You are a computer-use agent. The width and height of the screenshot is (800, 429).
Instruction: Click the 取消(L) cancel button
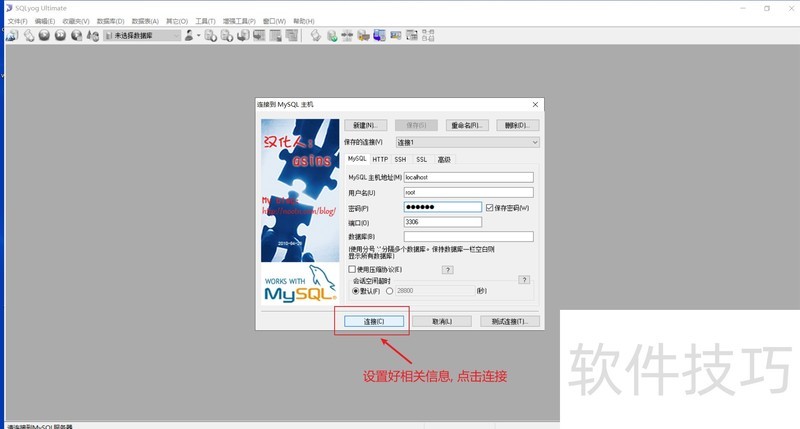[442, 321]
